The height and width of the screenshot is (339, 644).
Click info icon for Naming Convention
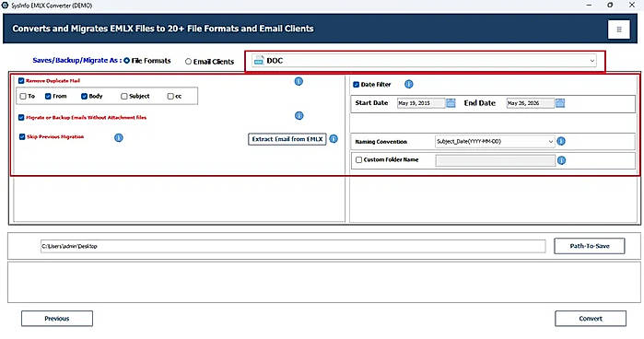pos(561,141)
